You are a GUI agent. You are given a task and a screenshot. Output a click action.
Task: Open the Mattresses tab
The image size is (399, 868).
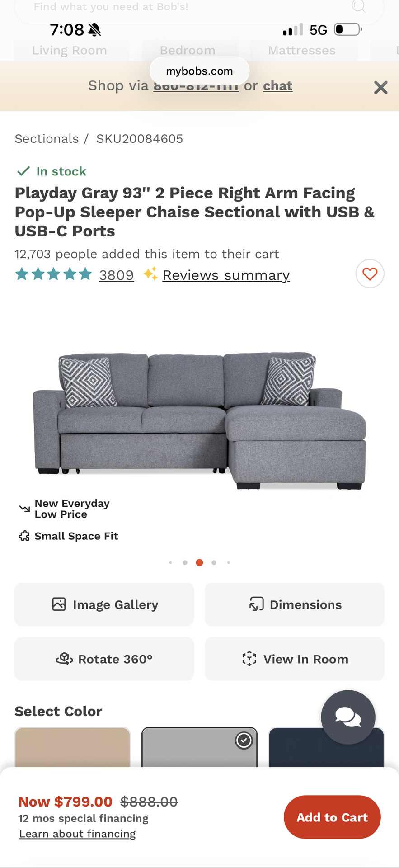click(302, 50)
